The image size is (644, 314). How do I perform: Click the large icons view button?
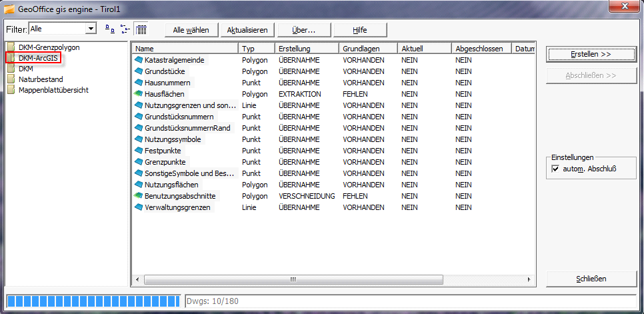(109, 29)
